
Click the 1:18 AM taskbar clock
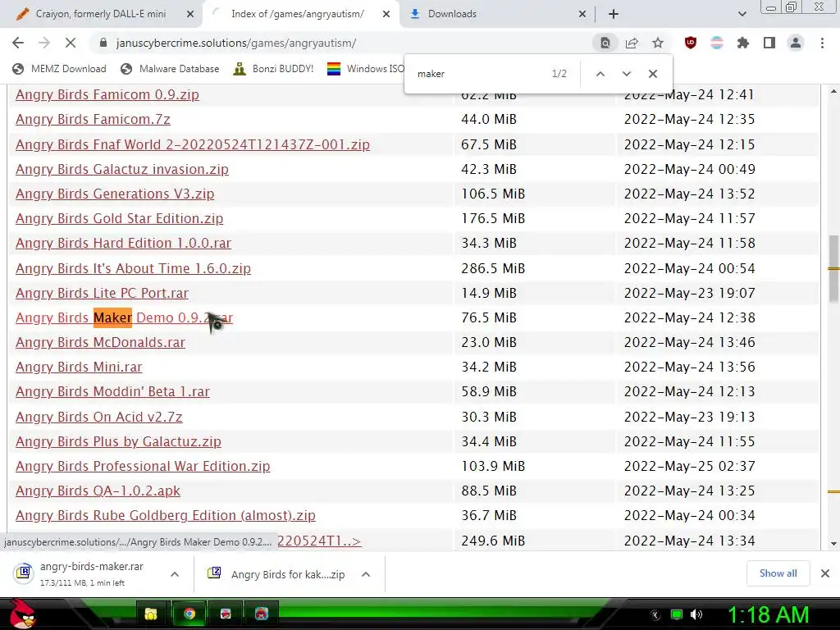[768, 615]
